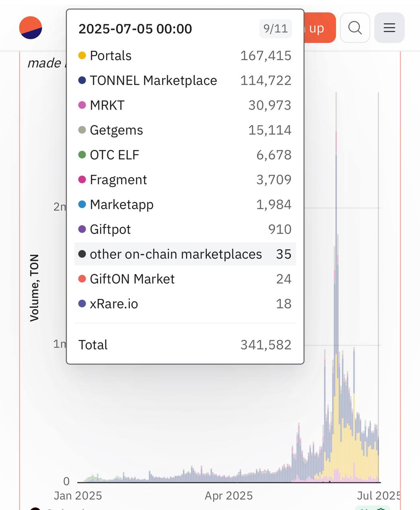This screenshot has height=510, width=420.
Task: Click the TONNEL Marketplace navy dot
Action: click(x=82, y=80)
